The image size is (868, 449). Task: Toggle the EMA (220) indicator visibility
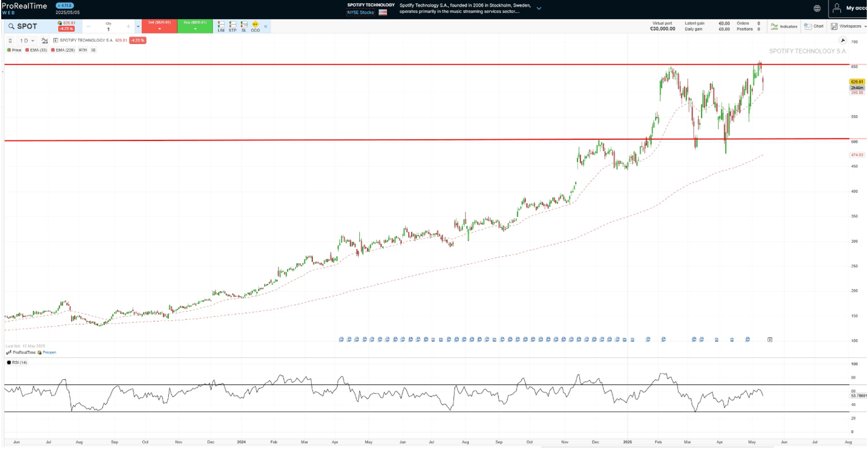pos(64,50)
